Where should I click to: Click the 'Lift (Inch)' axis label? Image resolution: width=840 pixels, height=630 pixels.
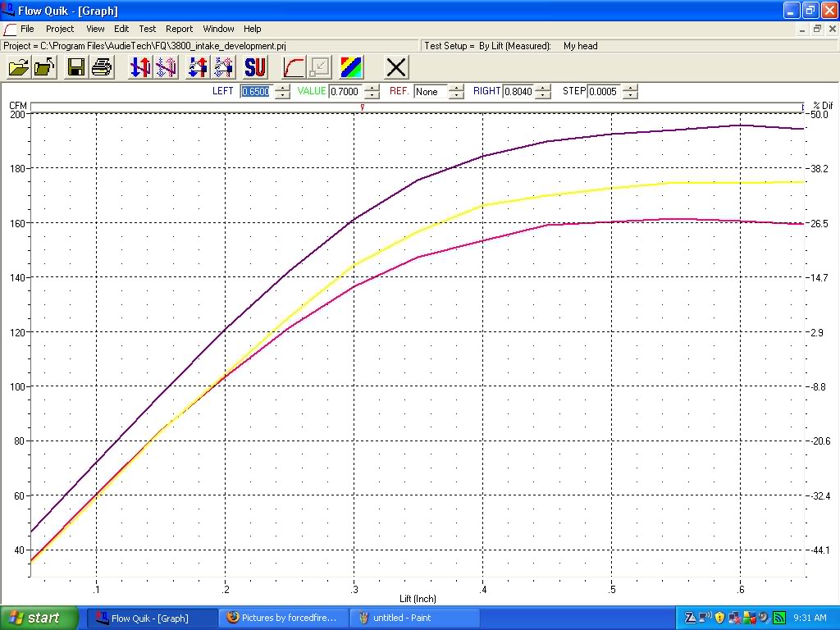pos(418,598)
